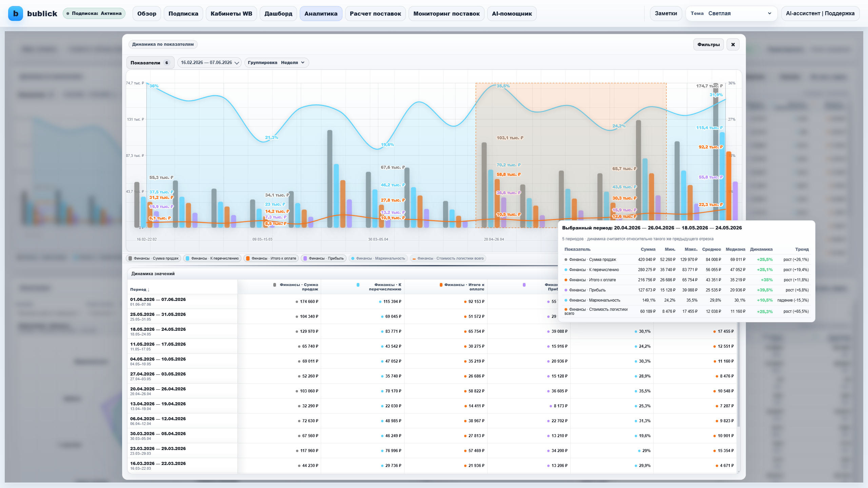868x488 pixels.
Task: Toggle Итого к оплате legend series
Action: pyautogui.click(x=271, y=258)
